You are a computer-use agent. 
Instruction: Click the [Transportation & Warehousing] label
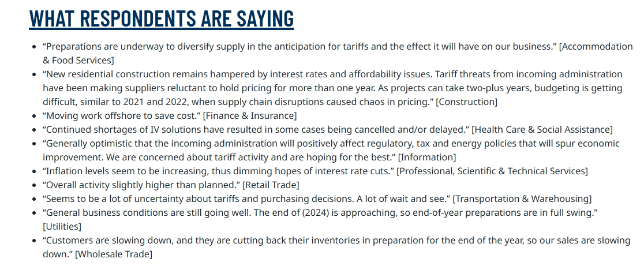522,198
